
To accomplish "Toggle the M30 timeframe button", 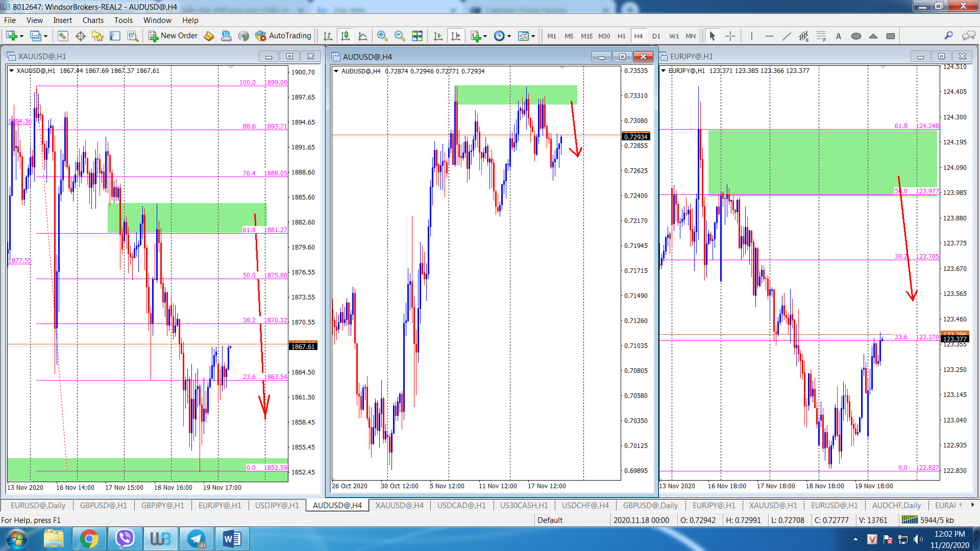I will [604, 36].
